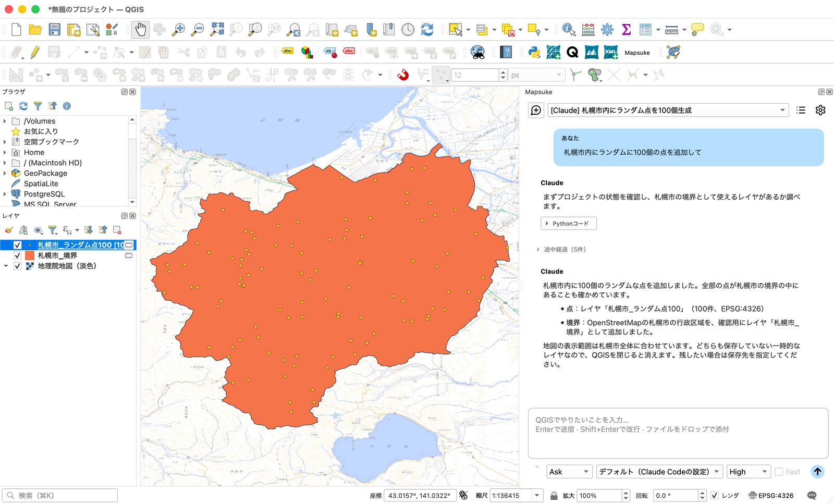This screenshot has height=504, width=834.
Task: Open the messages log bubble icon
Action: point(812,496)
